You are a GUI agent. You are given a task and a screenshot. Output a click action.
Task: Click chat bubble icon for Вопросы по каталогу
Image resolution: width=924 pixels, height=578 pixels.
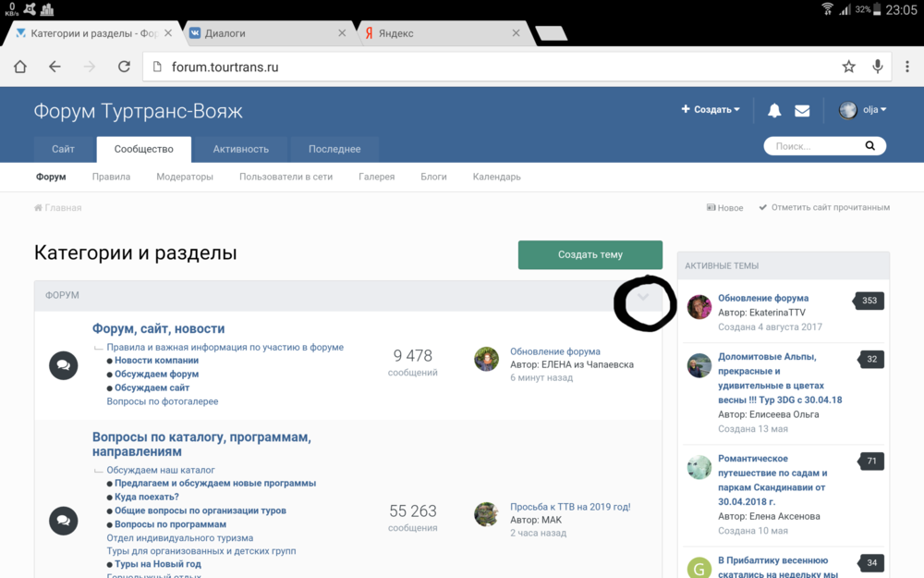click(64, 521)
